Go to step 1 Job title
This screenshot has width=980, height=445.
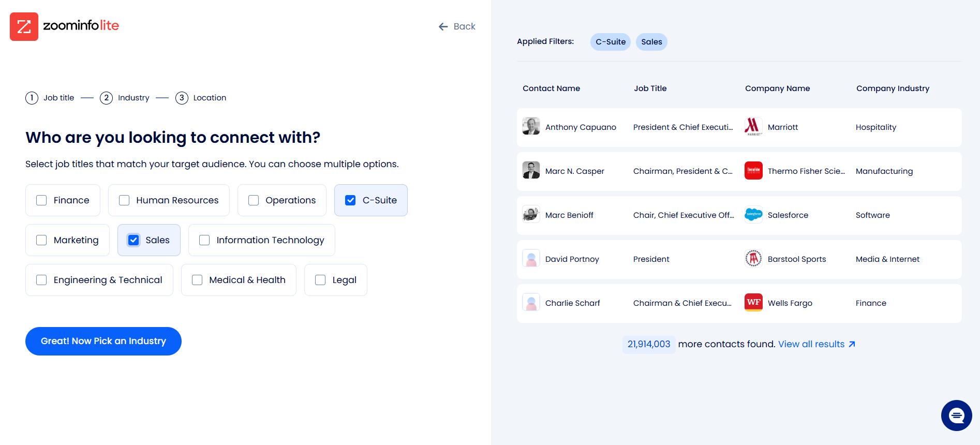(x=50, y=98)
